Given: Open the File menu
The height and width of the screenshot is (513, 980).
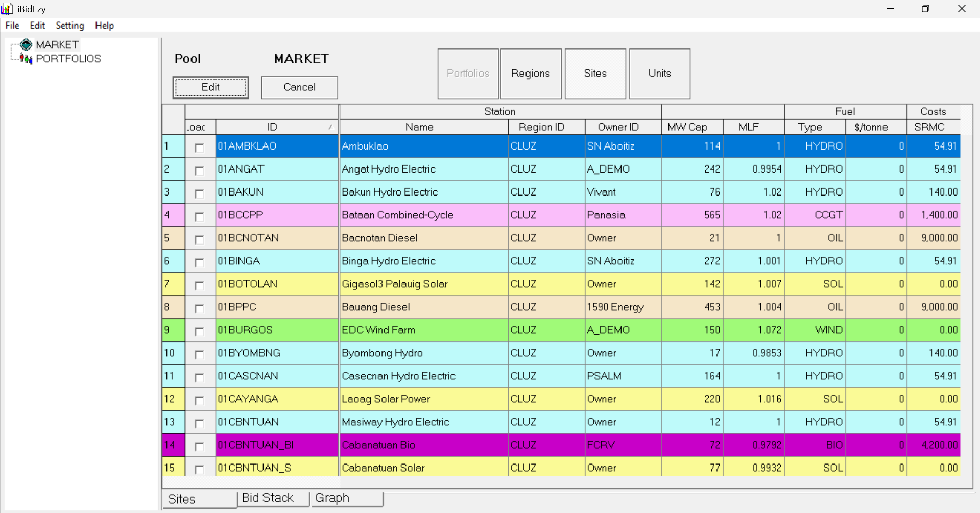Looking at the screenshot, I should pos(12,26).
